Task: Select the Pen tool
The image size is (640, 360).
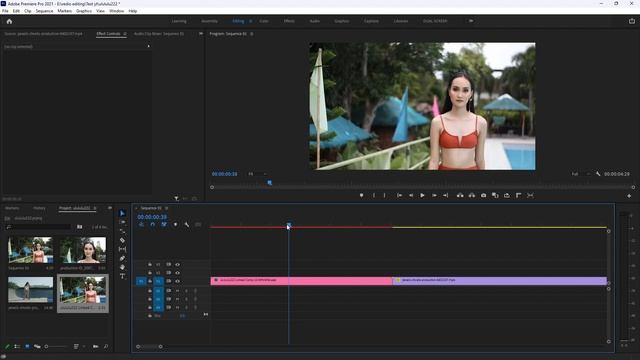Action: [x=122, y=258]
